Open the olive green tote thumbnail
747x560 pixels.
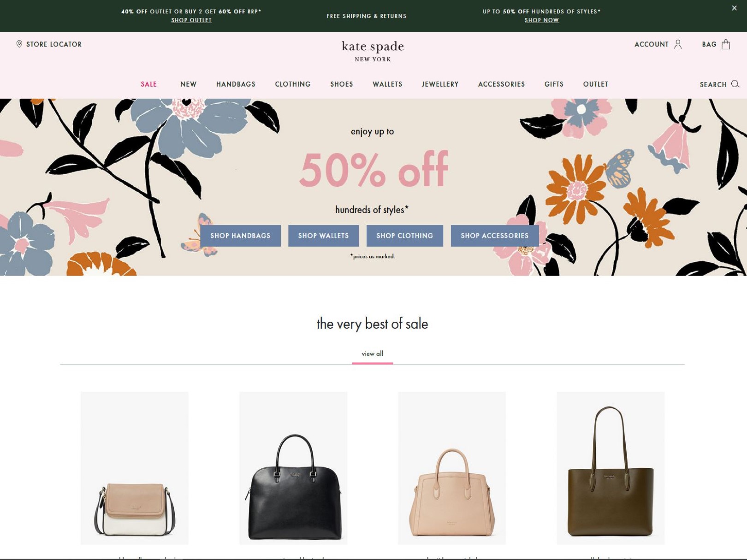click(611, 468)
